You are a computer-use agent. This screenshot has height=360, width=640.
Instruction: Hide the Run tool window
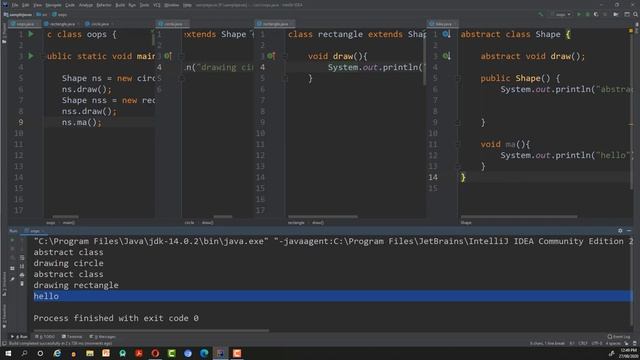629,231
